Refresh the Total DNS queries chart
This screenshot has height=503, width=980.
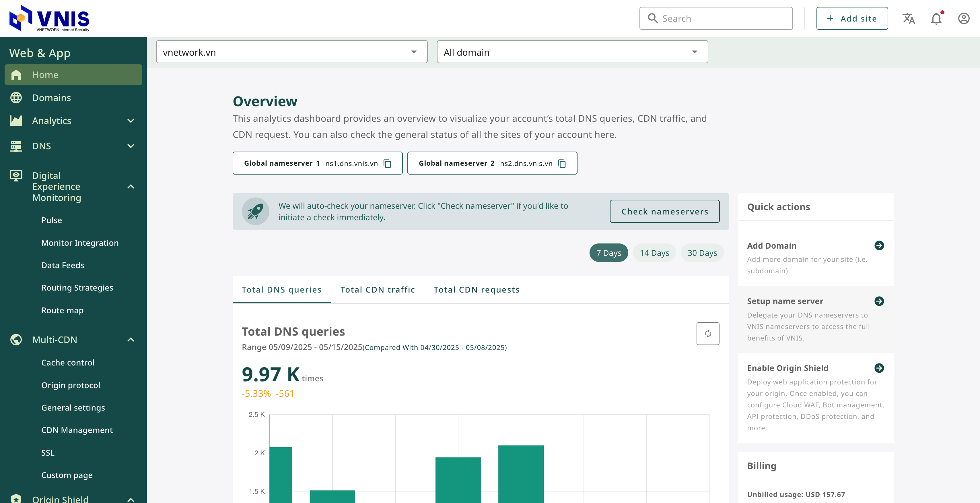tap(708, 334)
